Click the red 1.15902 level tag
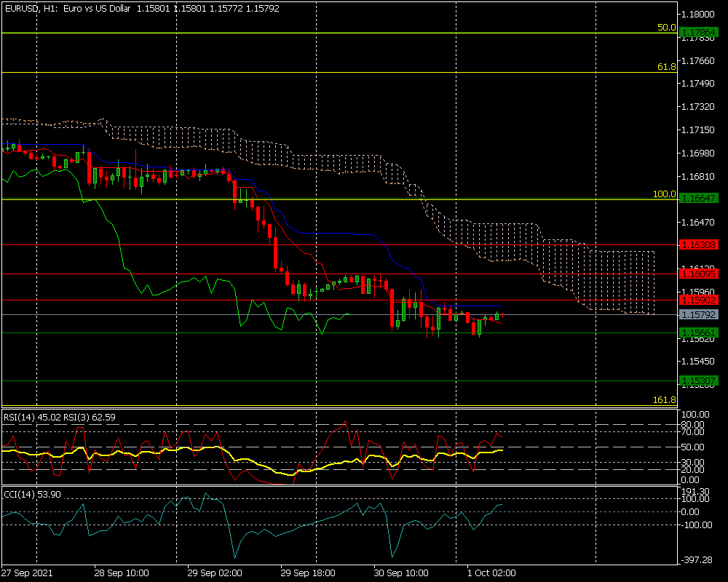The image size is (728, 582). [x=698, y=300]
